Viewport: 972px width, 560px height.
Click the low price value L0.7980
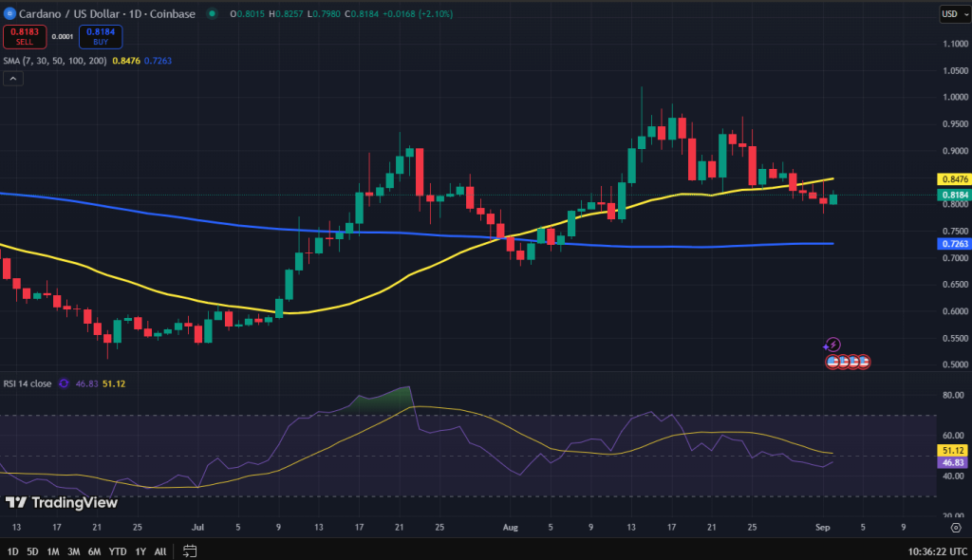[324, 13]
